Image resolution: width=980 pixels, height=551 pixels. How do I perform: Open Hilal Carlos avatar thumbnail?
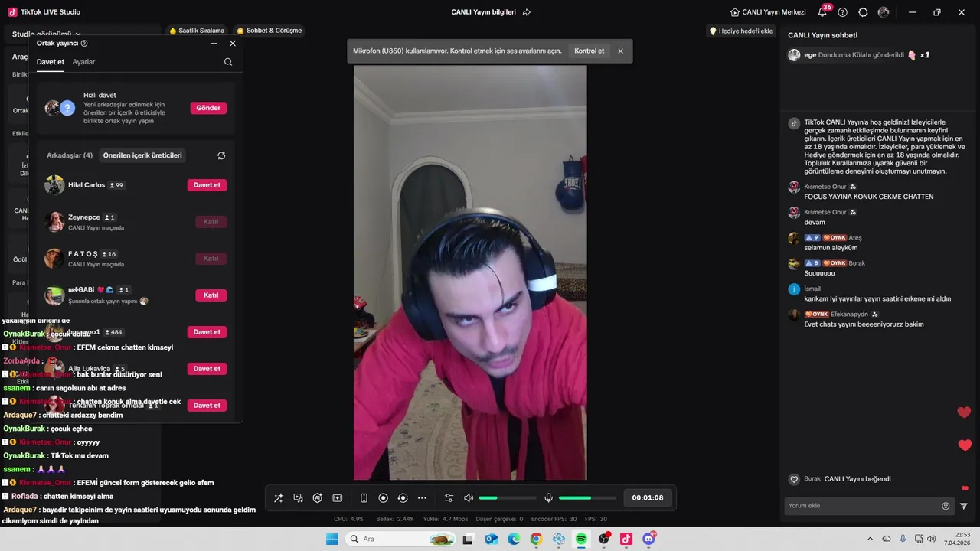pyautogui.click(x=54, y=185)
